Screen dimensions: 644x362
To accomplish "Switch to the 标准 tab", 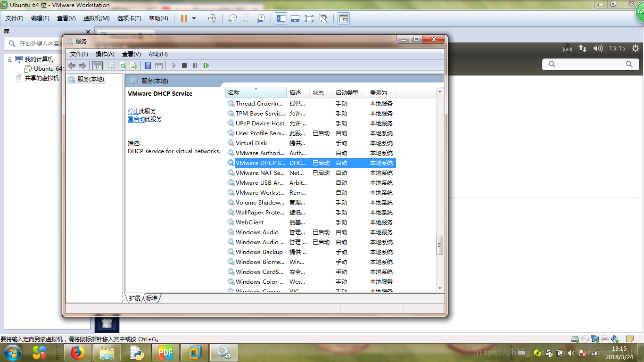I will 152,298.
